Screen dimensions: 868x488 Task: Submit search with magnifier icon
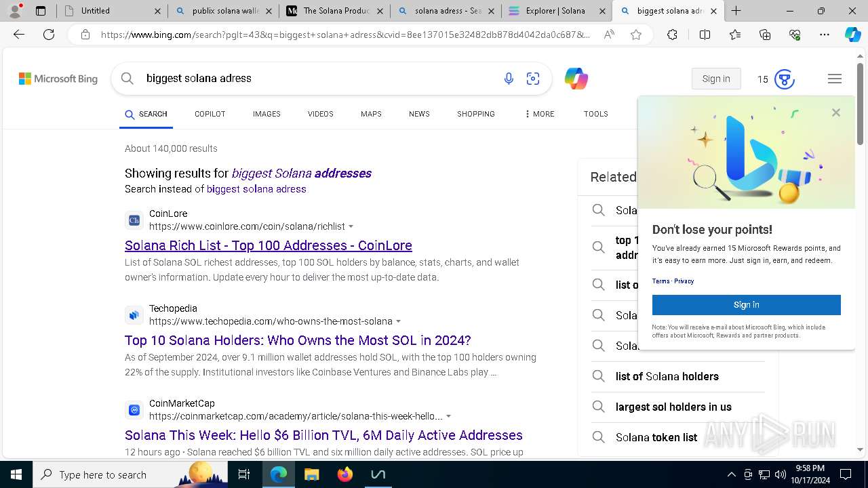pyautogui.click(x=127, y=79)
